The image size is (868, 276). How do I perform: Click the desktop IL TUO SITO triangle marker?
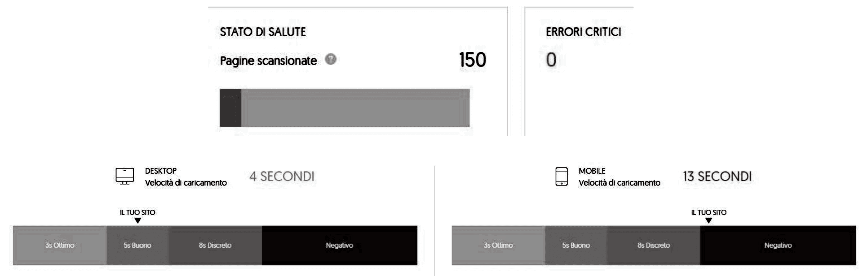tap(138, 220)
